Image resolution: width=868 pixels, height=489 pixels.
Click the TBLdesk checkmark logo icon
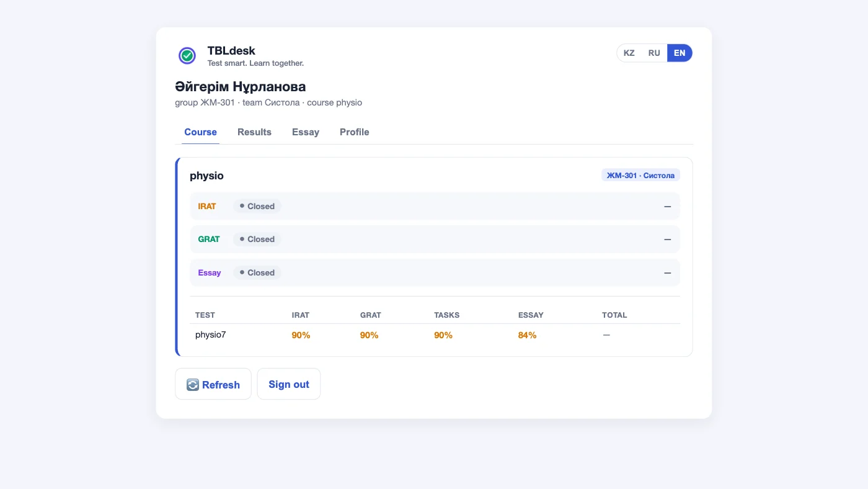[x=187, y=56]
